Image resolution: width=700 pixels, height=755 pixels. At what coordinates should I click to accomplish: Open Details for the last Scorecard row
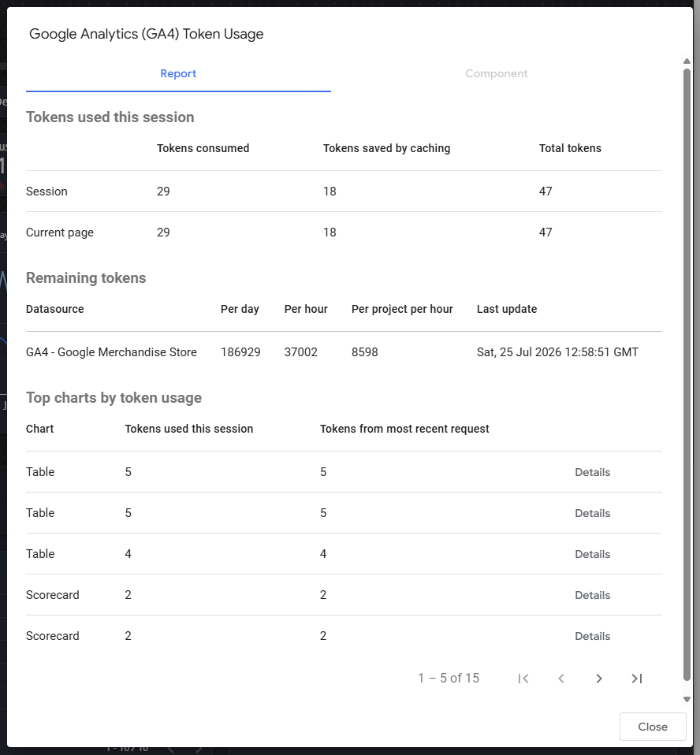593,636
